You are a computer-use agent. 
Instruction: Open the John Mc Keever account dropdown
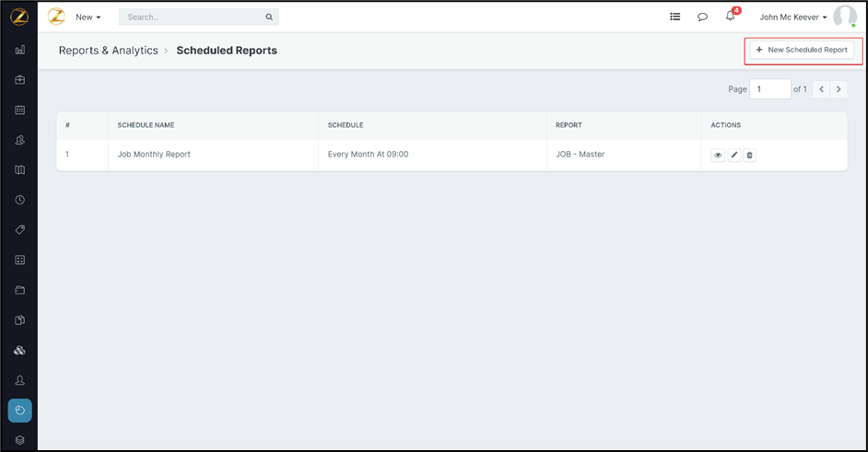point(793,17)
